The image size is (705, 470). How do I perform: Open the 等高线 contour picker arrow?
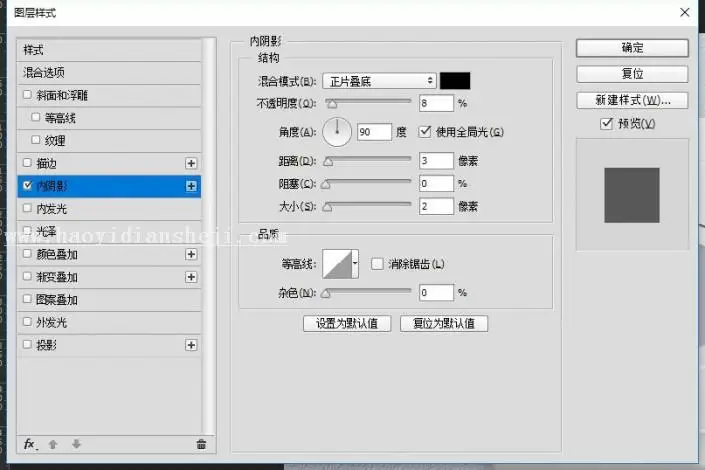pyautogui.click(x=355, y=264)
